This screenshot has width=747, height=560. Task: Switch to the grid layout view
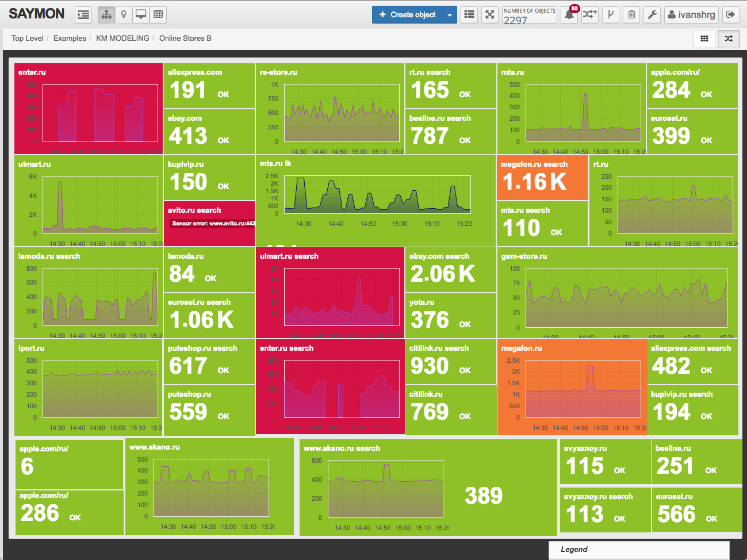704,39
